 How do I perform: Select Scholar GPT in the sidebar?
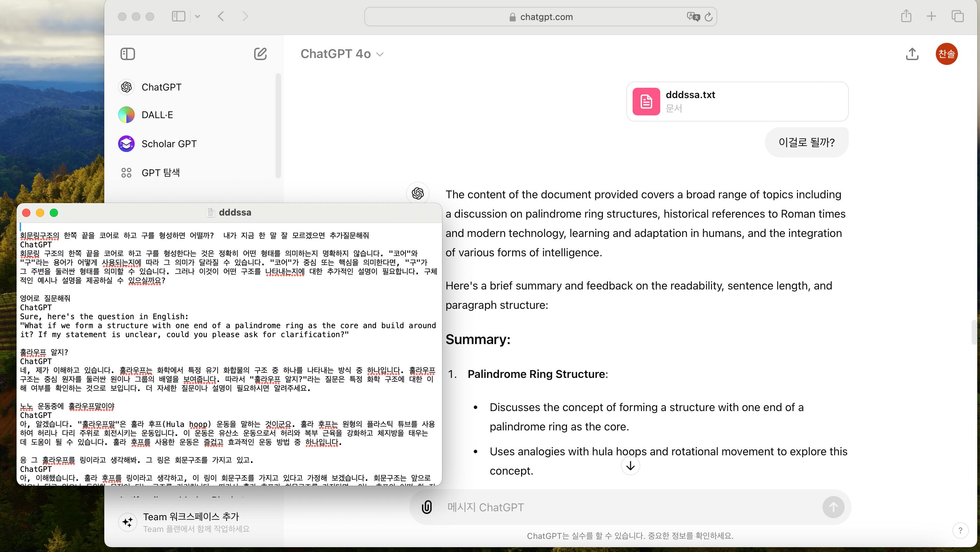(169, 144)
